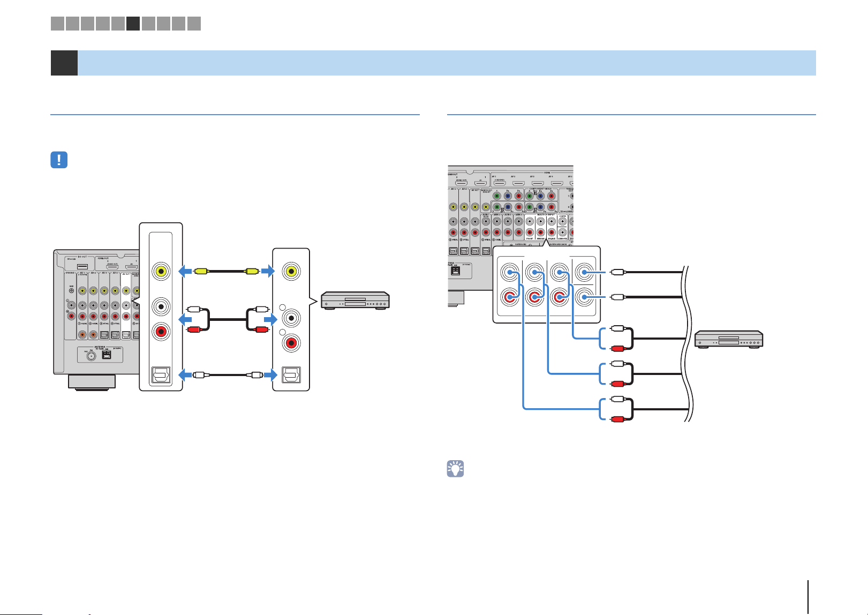Click the left blue arrow beside the optical cable

click(x=185, y=375)
